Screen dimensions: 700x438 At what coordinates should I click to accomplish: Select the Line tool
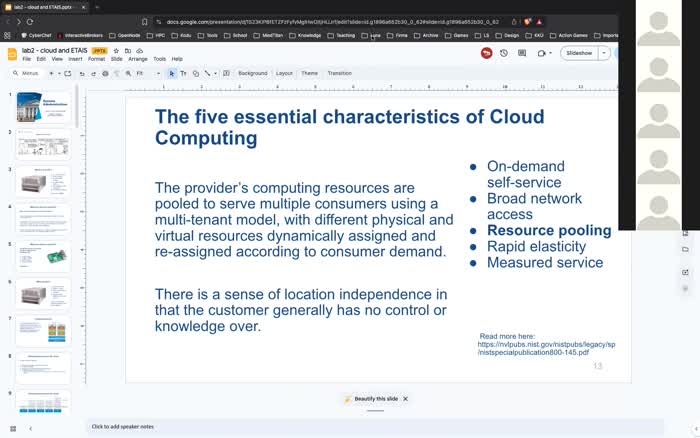(x=207, y=74)
